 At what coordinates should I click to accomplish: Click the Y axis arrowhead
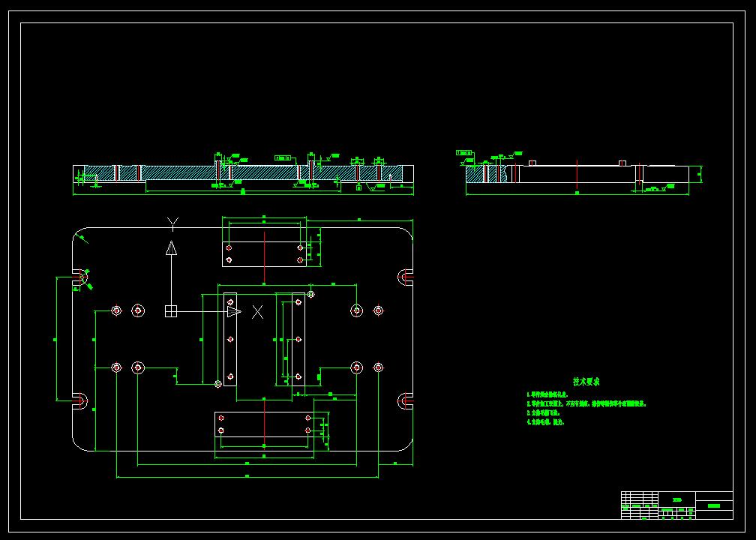coord(171,247)
